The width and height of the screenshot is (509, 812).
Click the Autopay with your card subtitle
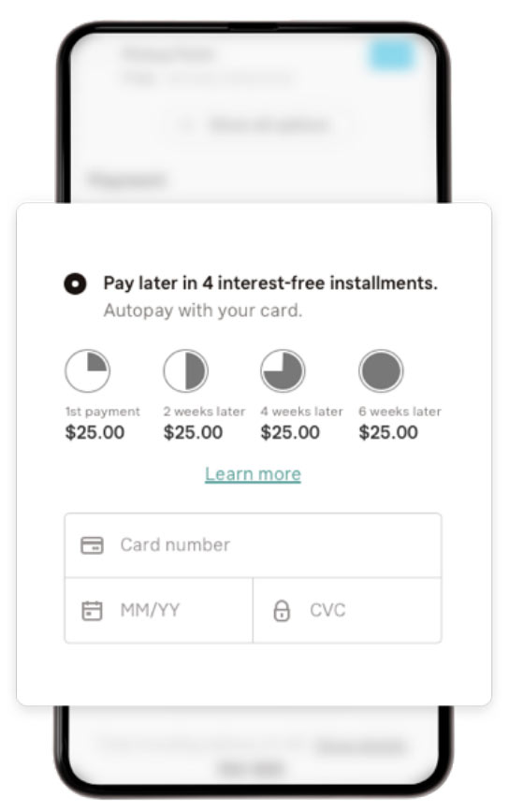[202, 311]
